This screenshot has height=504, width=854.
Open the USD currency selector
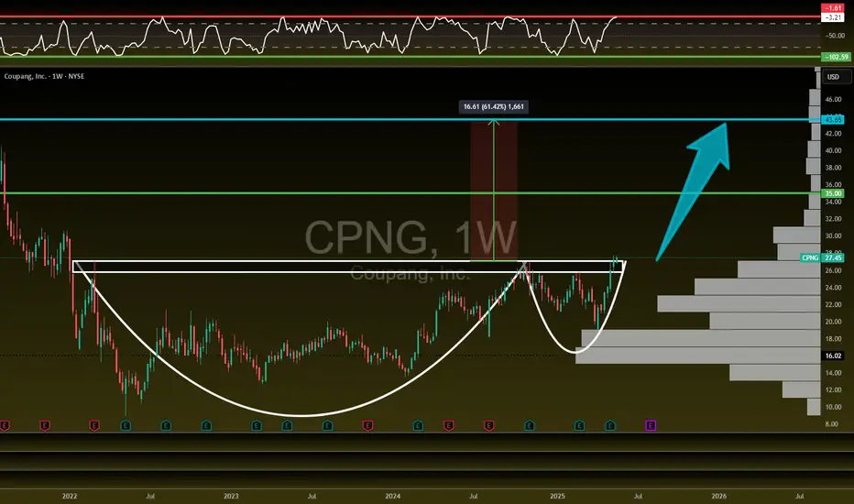pos(836,77)
